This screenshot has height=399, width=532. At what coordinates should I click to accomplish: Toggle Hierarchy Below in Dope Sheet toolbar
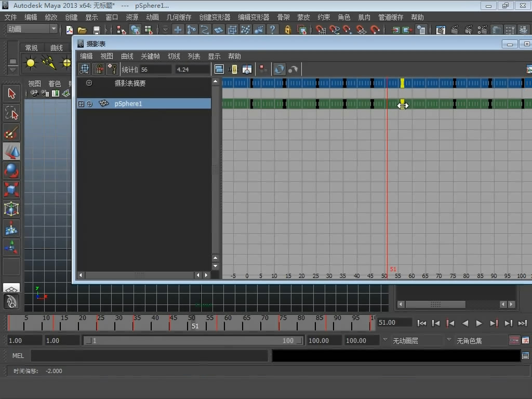263,69
